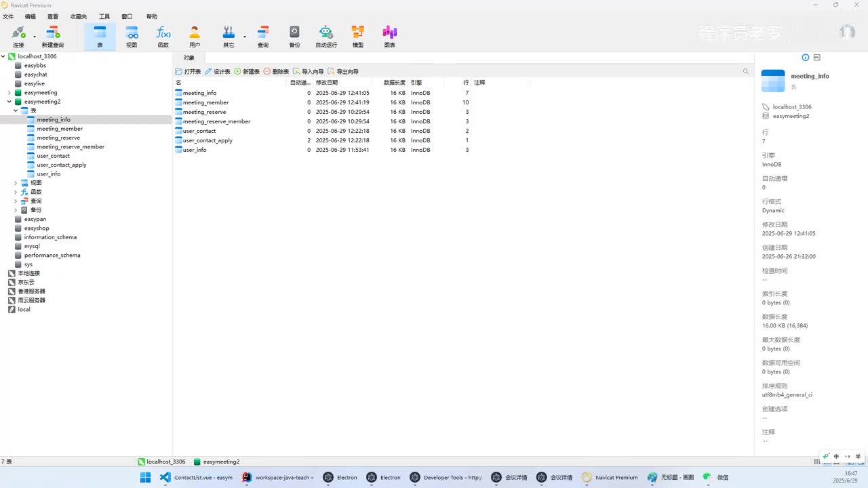Sort by the Engine (引擎) column header

point(416,83)
